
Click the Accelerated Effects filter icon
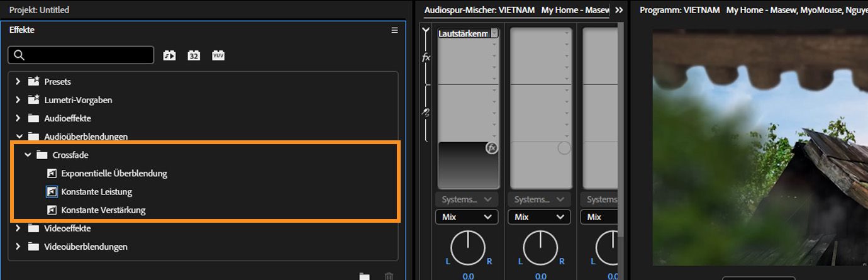click(169, 55)
